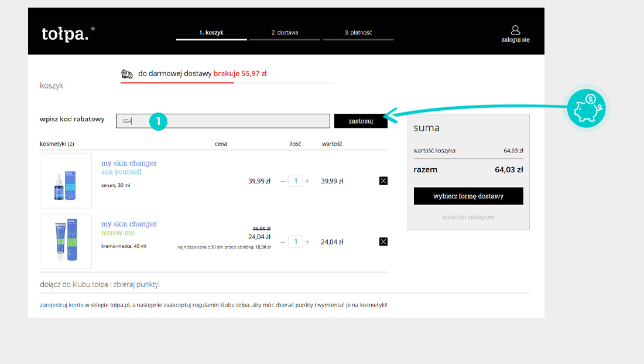This screenshot has height=364, width=644.
Task: Click wybierz formę dostawy button
Action: [468, 196]
